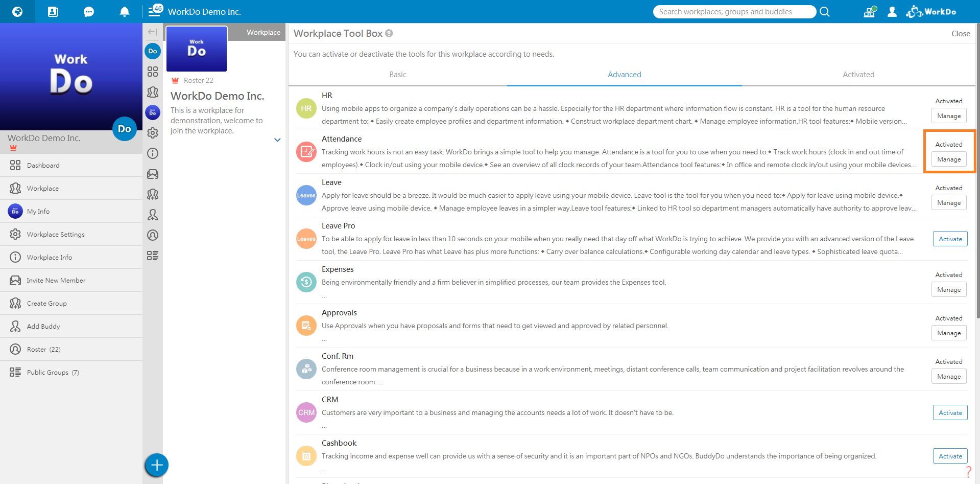Click Manage for the HR tool
The height and width of the screenshot is (484, 980).
949,116
